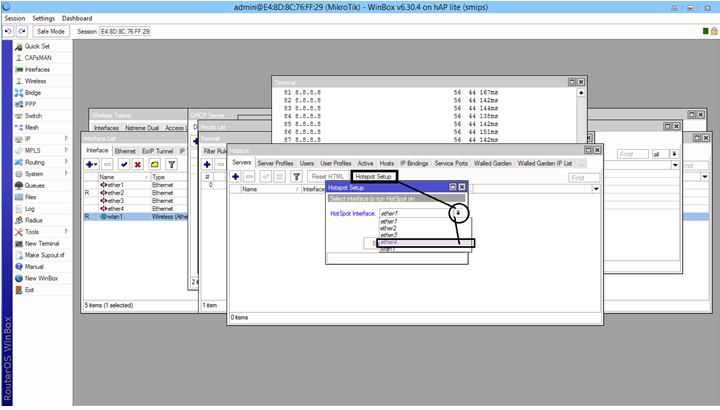This screenshot has width=720, height=410.
Task: Click filter funnel in Interface List toolbar
Action: pos(171,164)
